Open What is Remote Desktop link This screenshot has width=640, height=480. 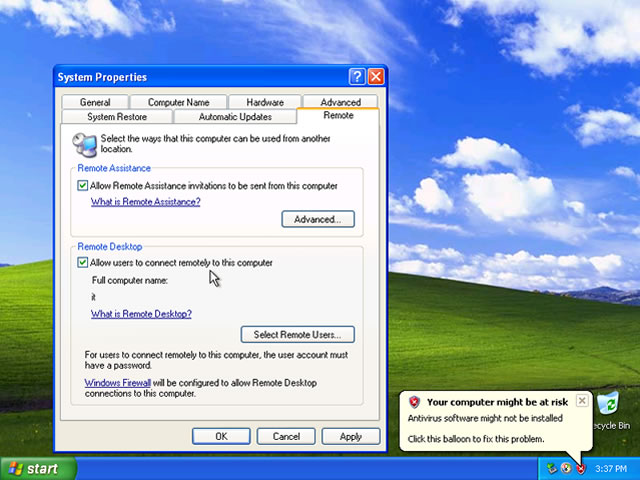[x=141, y=314]
